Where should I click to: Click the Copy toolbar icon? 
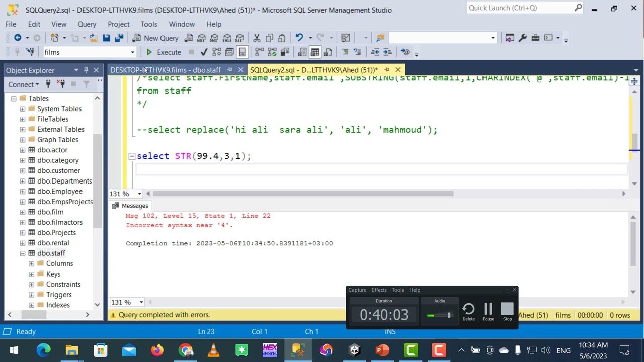pos(269,38)
